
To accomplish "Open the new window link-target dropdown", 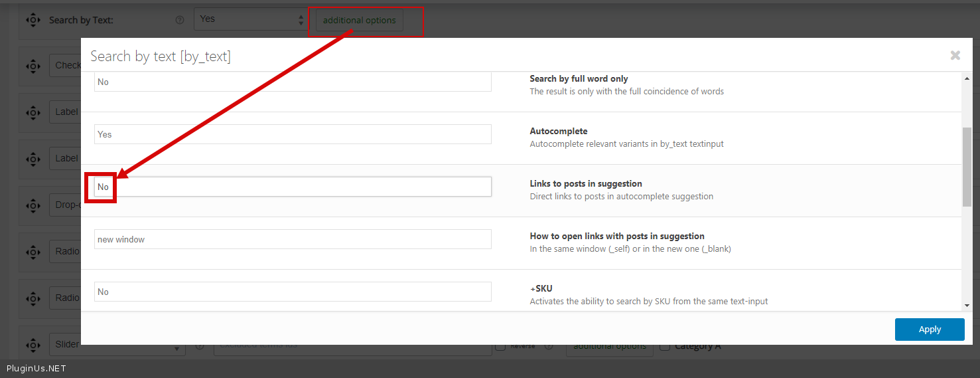I will click(293, 239).
